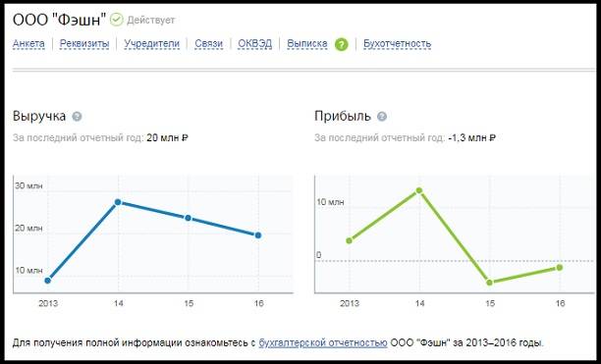
Task: Select the 14 peak point on profit chart
Action: (419, 190)
